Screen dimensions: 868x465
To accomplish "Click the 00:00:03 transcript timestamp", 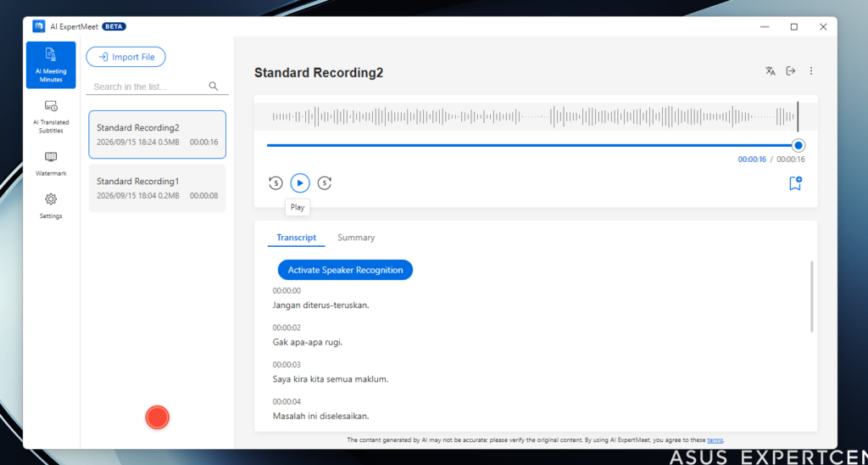I will 287,365.
